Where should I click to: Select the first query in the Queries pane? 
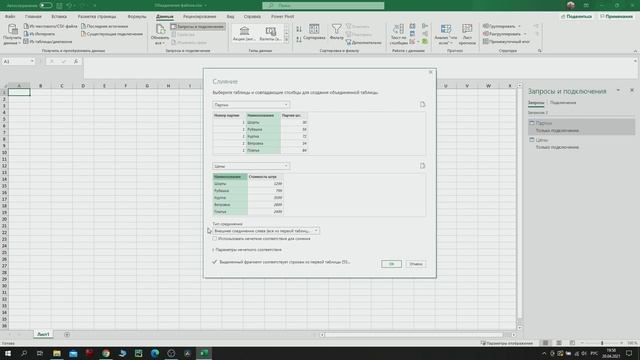[x=582, y=127]
